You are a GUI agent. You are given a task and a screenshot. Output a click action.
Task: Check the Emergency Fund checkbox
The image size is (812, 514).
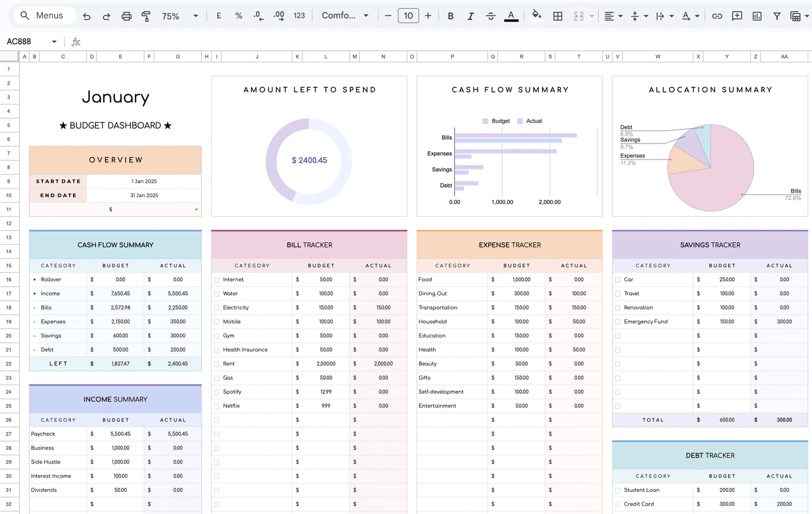click(x=618, y=322)
